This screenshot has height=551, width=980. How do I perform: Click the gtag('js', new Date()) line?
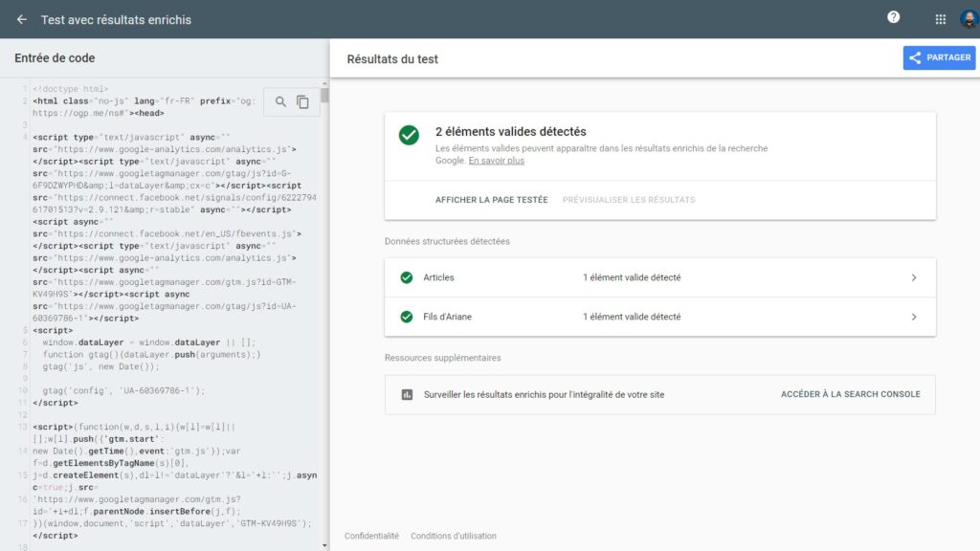[100, 366]
